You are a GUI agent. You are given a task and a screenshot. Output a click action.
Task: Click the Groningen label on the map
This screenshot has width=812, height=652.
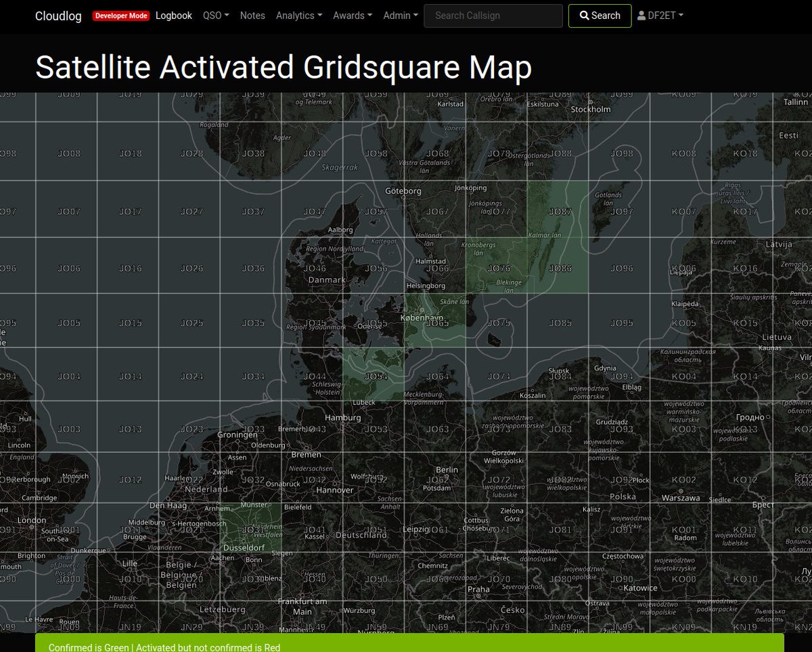point(238,435)
